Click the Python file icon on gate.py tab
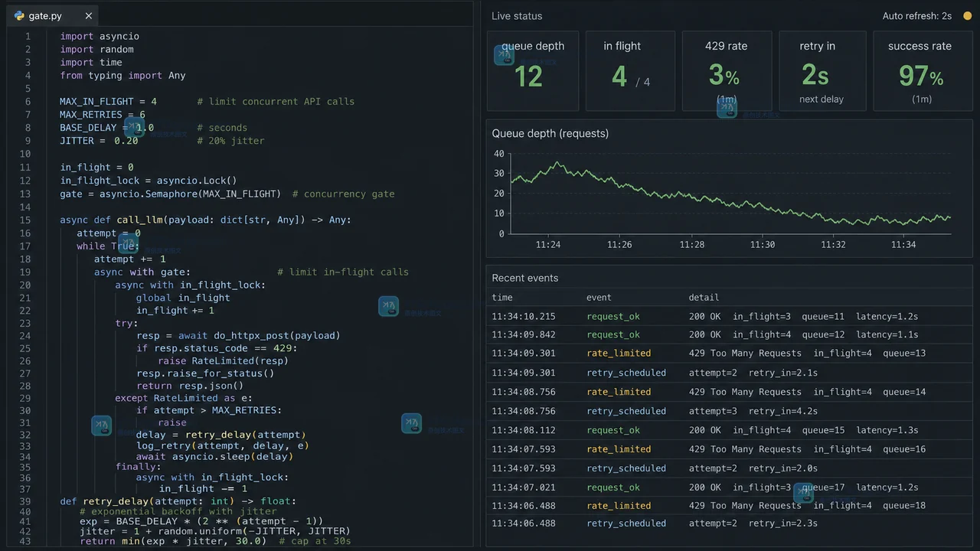The height and width of the screenshot is (551, 980). click(19, 15)
